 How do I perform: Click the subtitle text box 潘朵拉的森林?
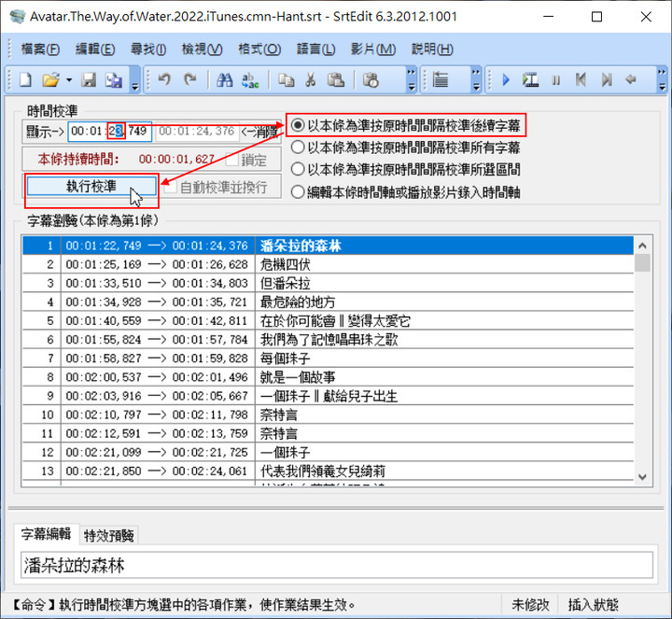coord(336,566)
